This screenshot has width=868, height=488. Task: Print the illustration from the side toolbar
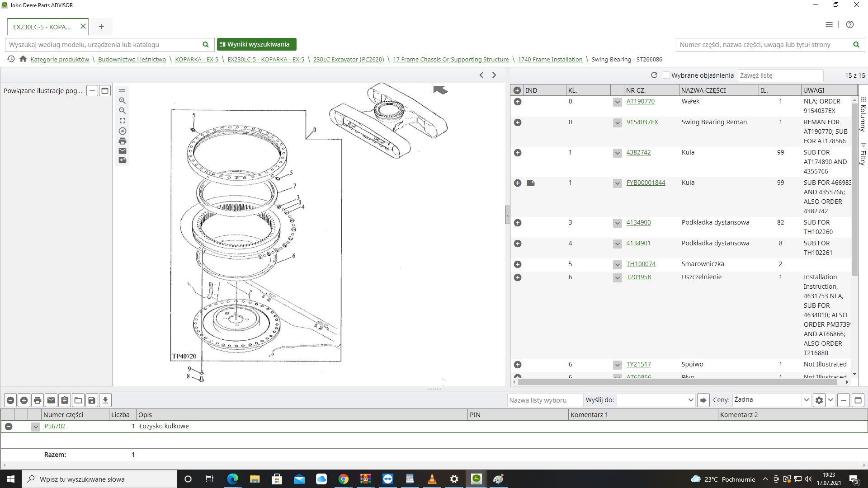[x=122, y=141]
